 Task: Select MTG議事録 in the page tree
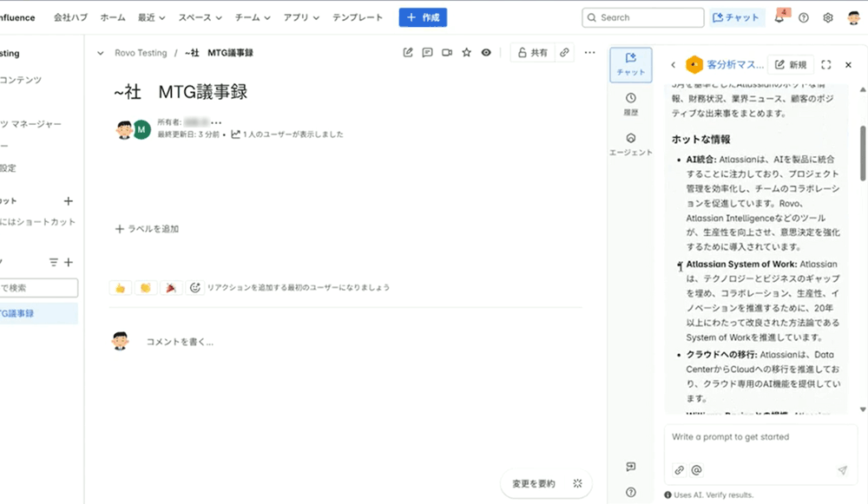pos(39,314)
